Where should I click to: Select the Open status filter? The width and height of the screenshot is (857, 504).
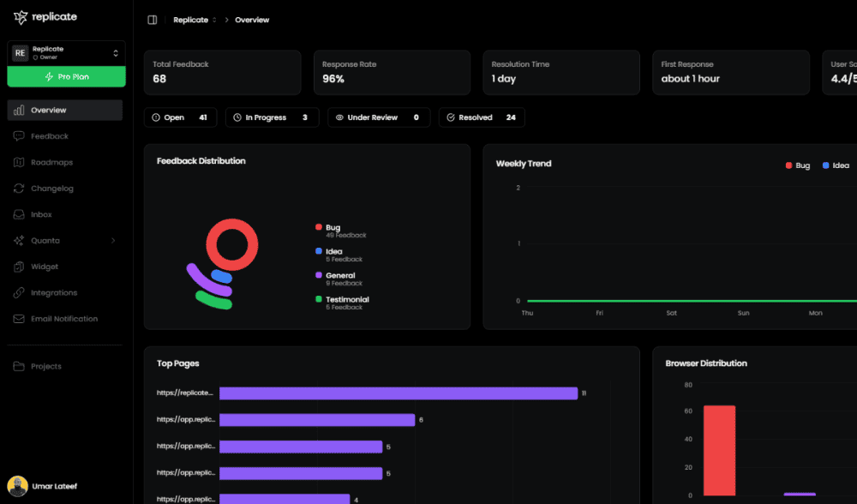click(x=180, y=117)
